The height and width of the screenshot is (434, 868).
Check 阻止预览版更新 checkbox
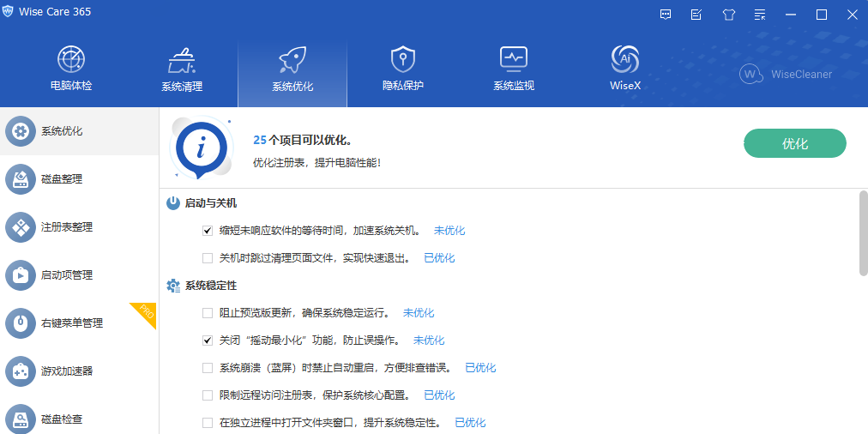[208, 313]
